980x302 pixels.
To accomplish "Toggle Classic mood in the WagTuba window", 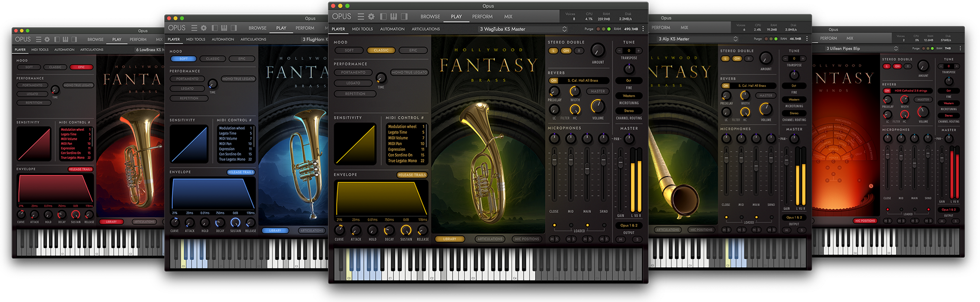I will pyautogui.click(x=381, y=50).
